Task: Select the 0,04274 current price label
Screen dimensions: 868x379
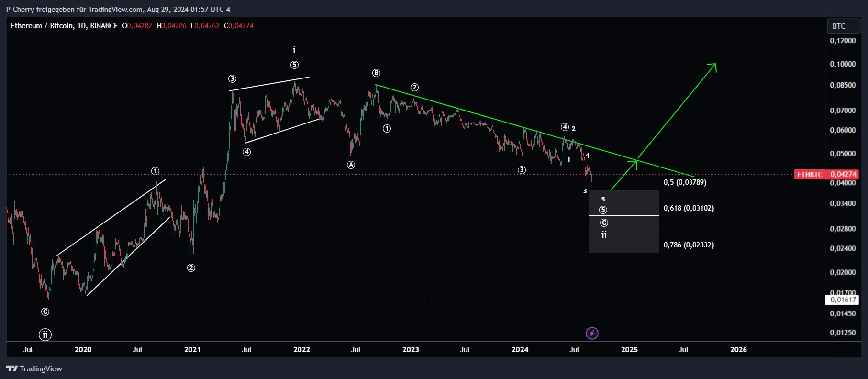Action: (x=843, y=174)
